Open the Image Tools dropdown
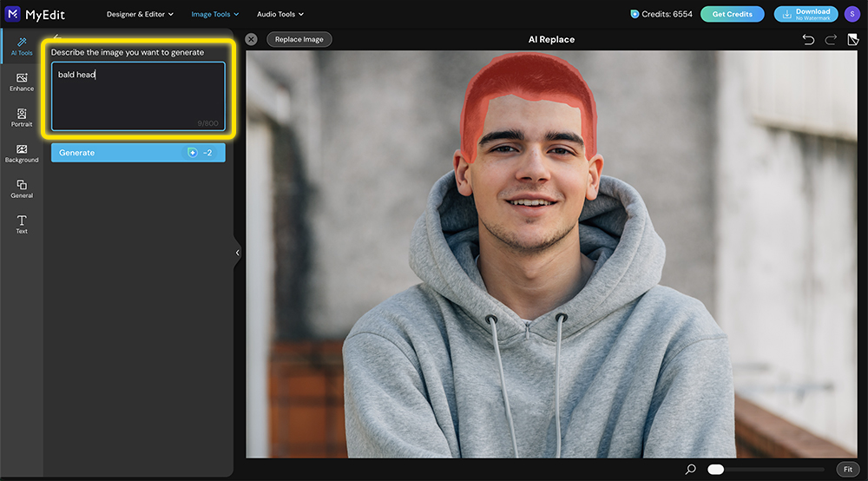The height and width of the screenshot is (481, 868). click(x=214, y=15)
